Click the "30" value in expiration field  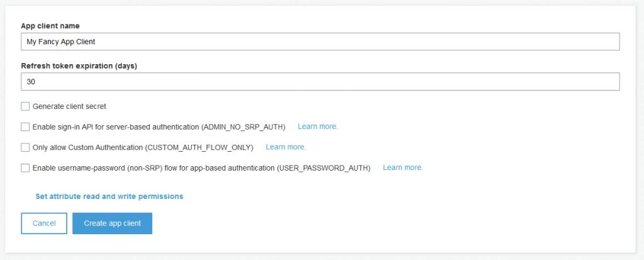point(30,81)
